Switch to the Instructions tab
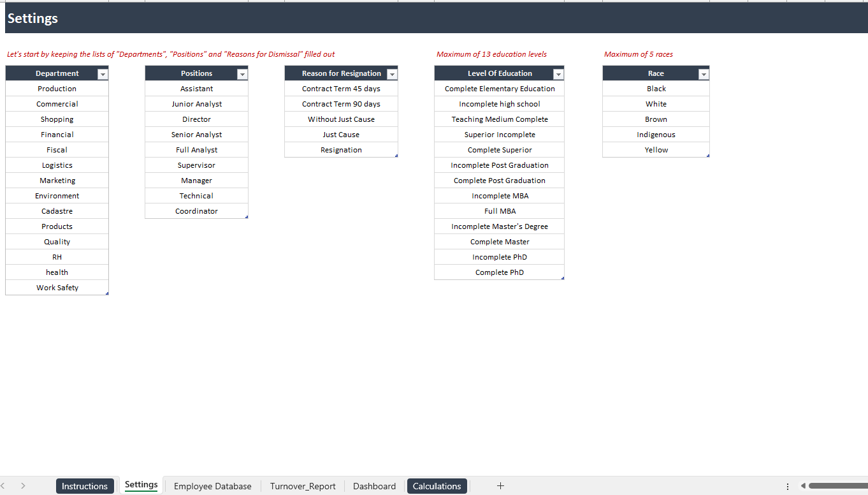868x495 pixels. point(85,485)
